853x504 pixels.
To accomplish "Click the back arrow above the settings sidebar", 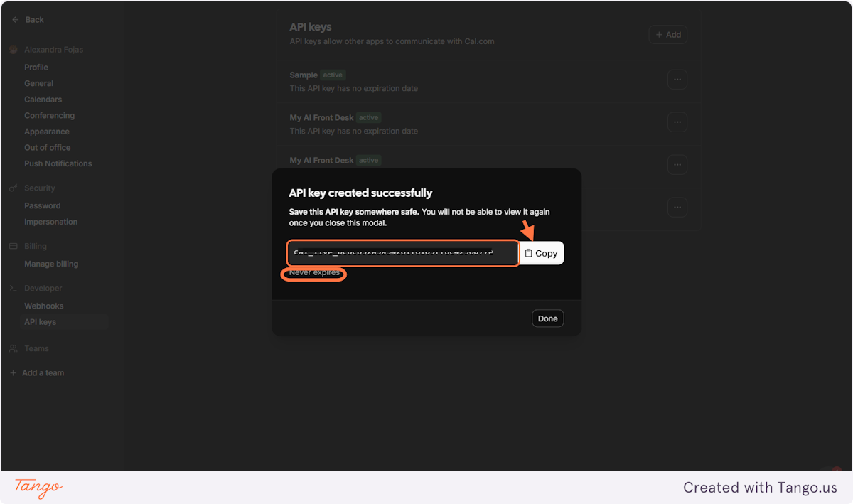I will pos(16,19).
